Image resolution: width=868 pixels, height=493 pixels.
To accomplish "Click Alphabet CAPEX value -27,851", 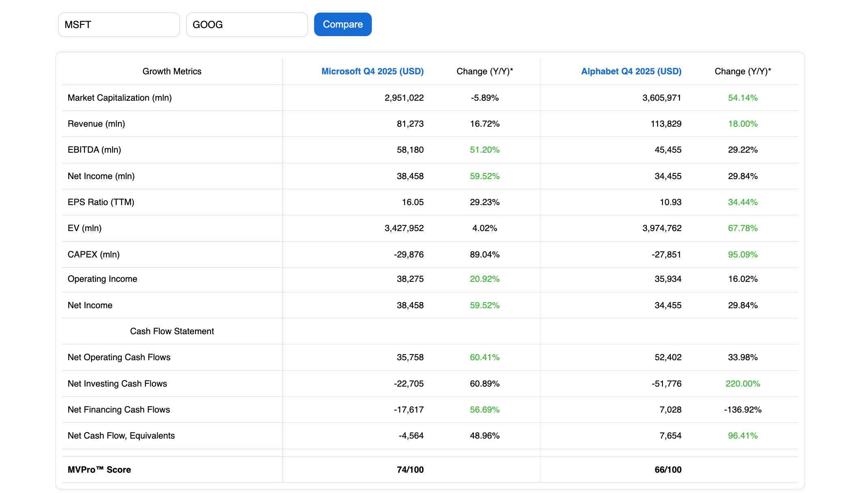I will [666, 255].
